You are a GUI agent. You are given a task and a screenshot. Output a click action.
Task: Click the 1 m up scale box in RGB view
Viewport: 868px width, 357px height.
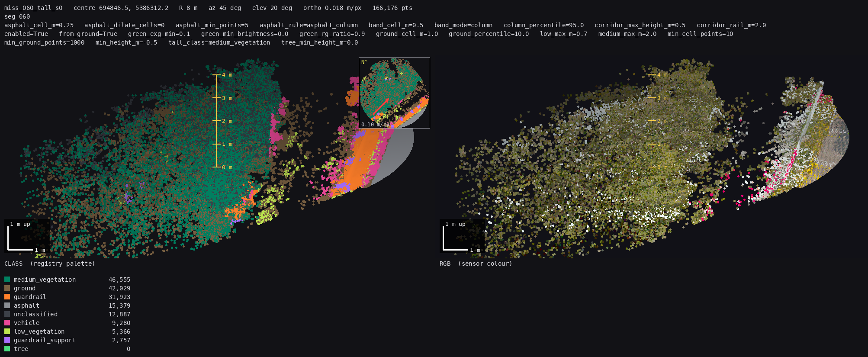coord(462,236)
